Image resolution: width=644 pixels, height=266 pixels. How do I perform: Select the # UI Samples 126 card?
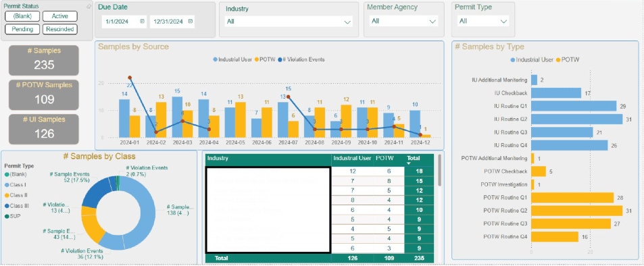tap(44, 130)
